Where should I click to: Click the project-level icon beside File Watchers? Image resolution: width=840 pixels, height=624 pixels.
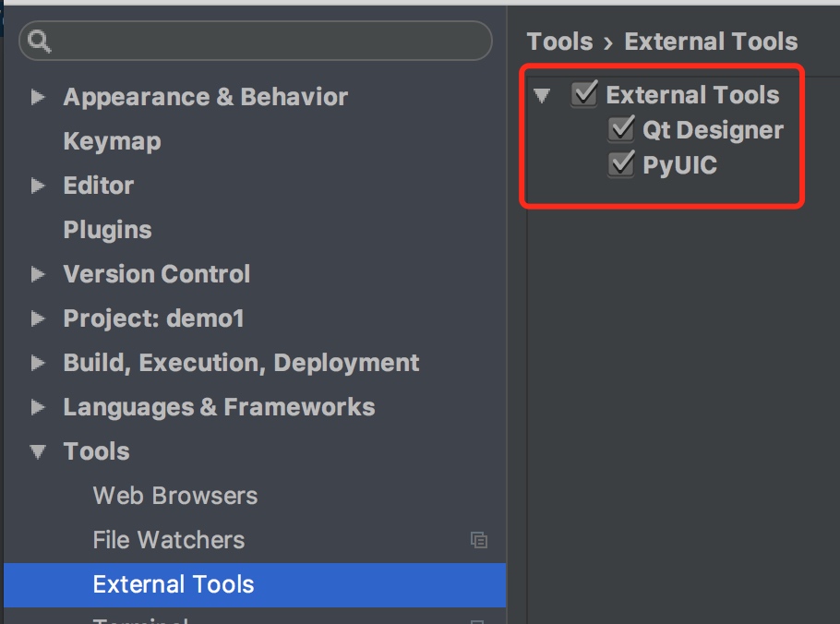click(x=478, y=541)
